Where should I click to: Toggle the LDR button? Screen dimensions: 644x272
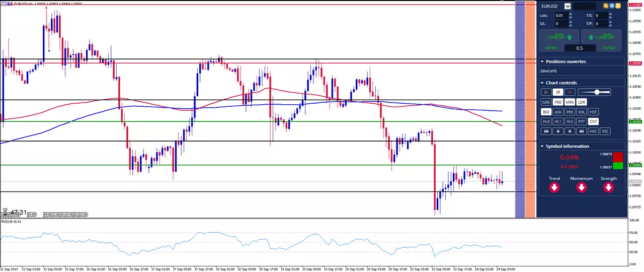click(x=582, y=102)
